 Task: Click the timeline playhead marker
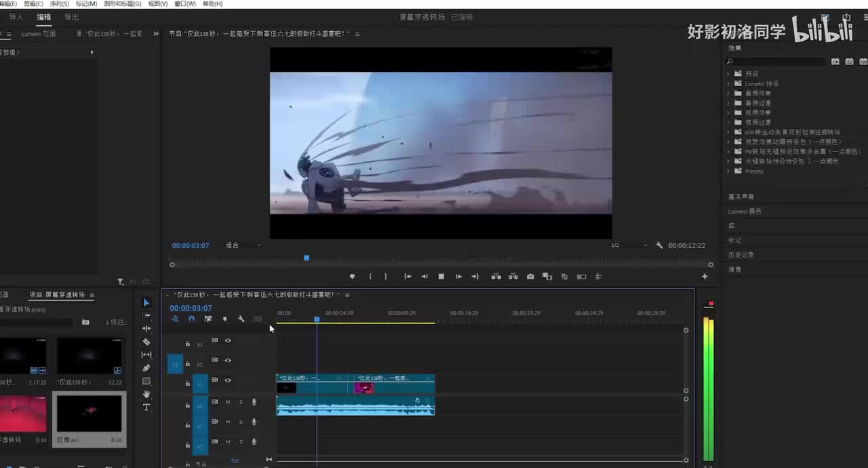coord(317,319)
